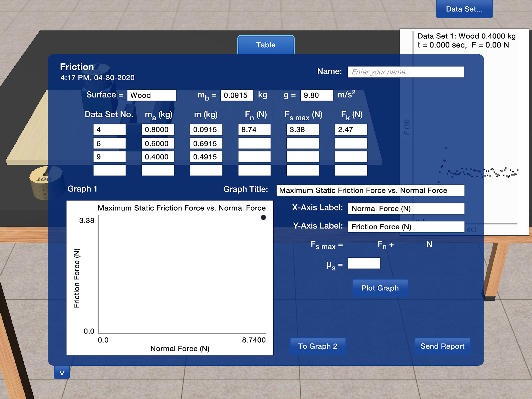This screenshot has height=399, width=532.
Task: Click the Plot Graph button
Action: (x=380, y=288)
